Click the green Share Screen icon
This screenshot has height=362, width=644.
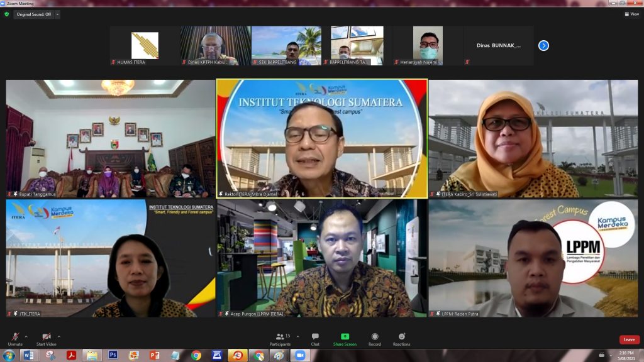345,337
